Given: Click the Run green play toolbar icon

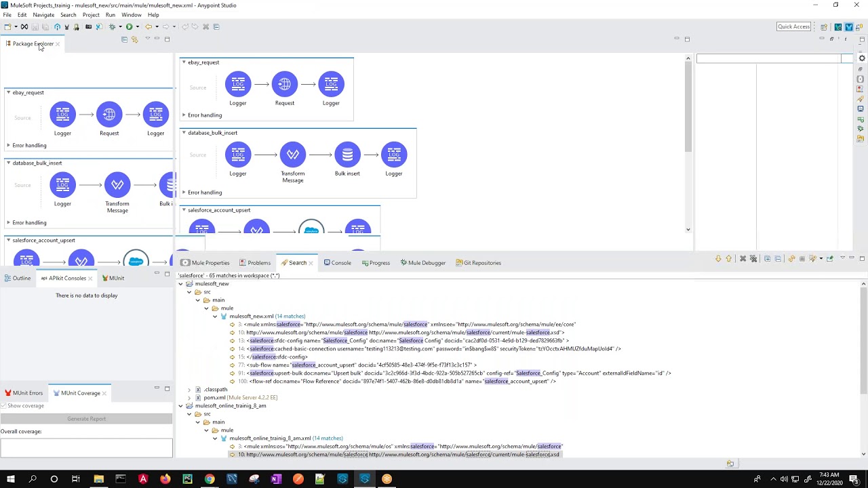Looking at the screenshot, I should [130, 26].
